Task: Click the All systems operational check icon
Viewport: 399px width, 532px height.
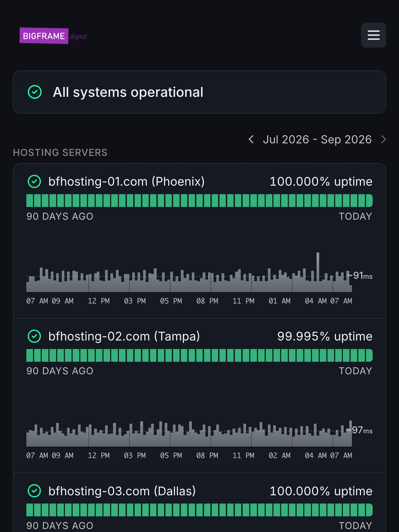Action: point(35,92)
